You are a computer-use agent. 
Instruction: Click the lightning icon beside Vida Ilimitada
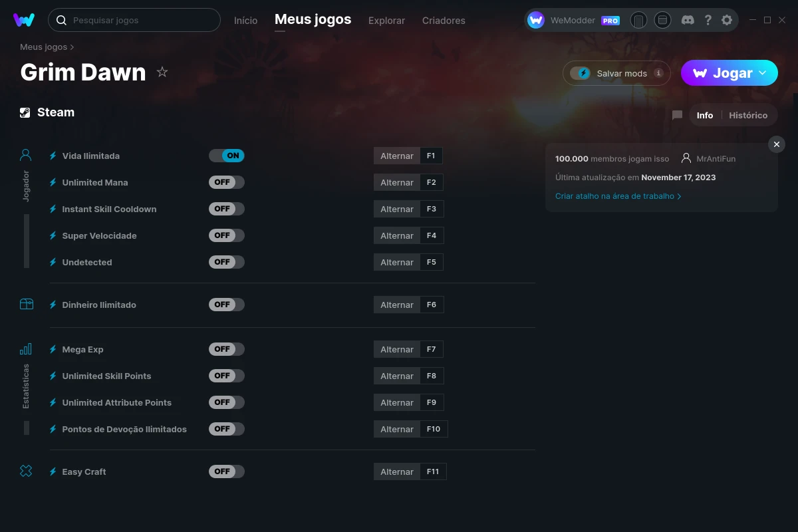click(53, 156)
